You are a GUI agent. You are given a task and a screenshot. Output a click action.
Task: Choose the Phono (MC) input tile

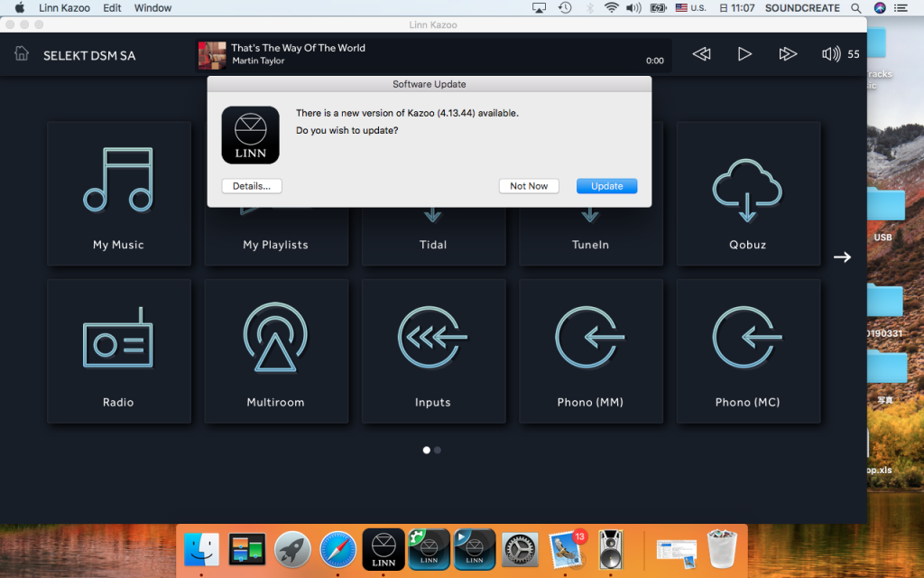(747, 351)
